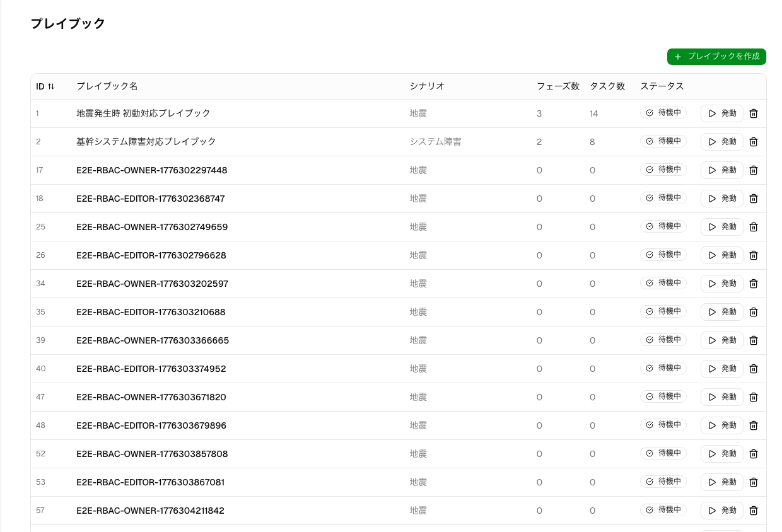Screen dimensions: 782x532
Task: Launch 発動 for E2E-RBAC-EDITOR-1776302796628
Action: pos(722,255)
